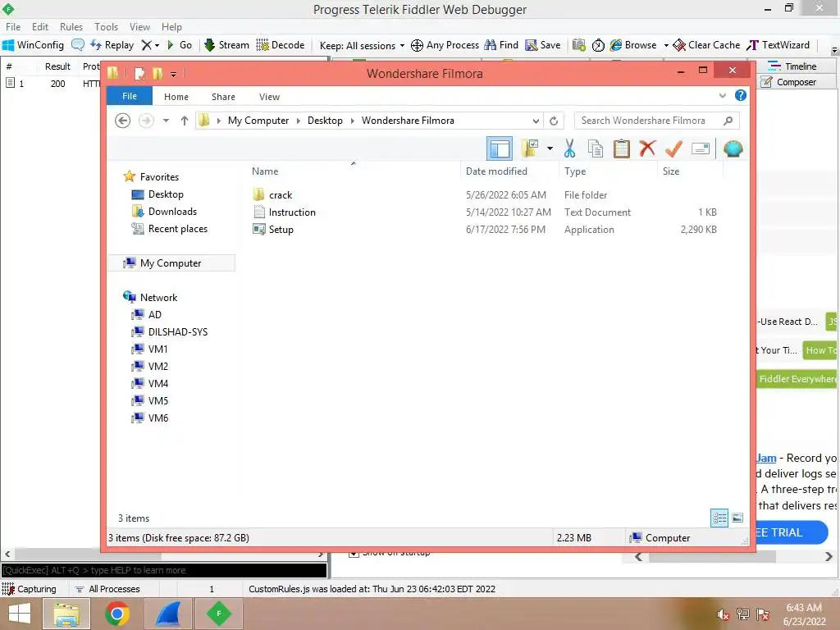This screenshot has height=630, width=840.
Task: Open the Tools menu in Fiddler
Action: [x=106, y=27]
